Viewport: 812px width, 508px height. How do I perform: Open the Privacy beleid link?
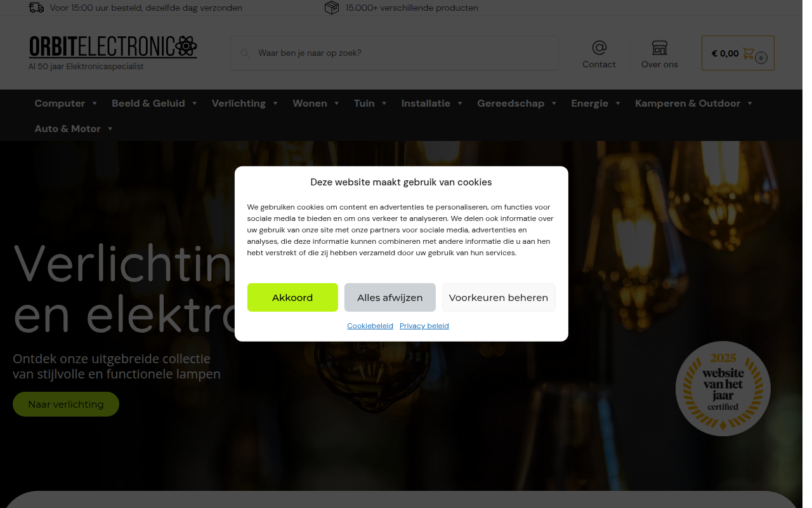tap(424, 326)
